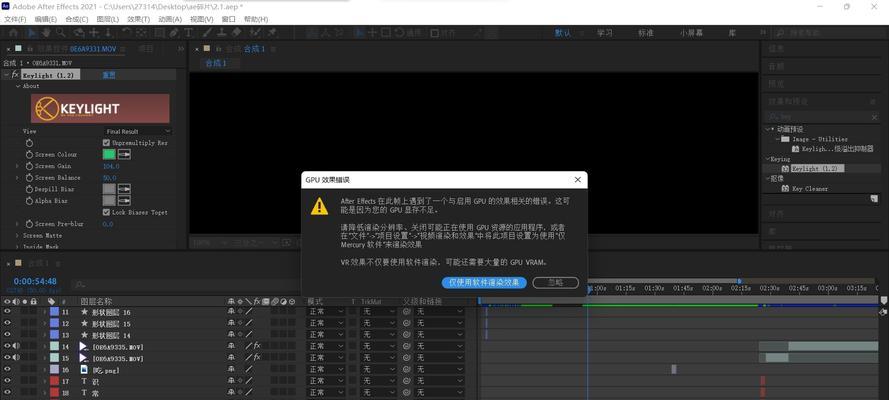Viewport: 889px width, 400px height.
Task: Expand the Screen Matte group
Action: [17, 235]
